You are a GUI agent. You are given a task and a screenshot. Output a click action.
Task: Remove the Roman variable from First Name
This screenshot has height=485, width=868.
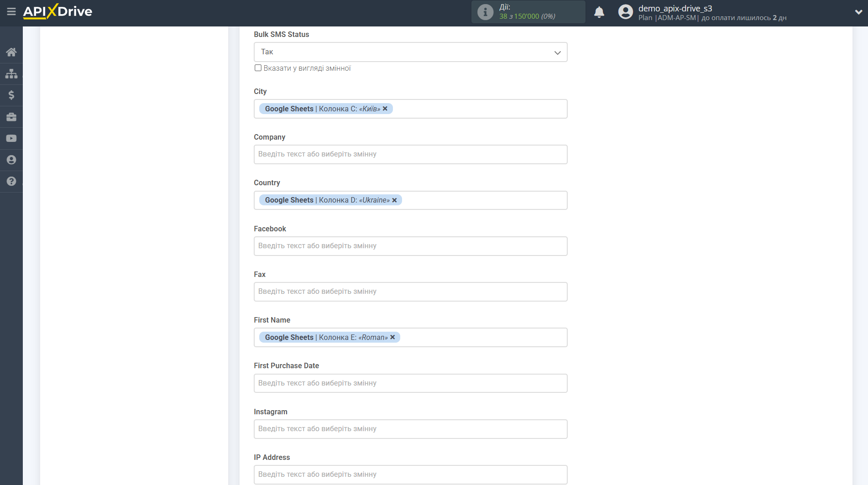392,337
